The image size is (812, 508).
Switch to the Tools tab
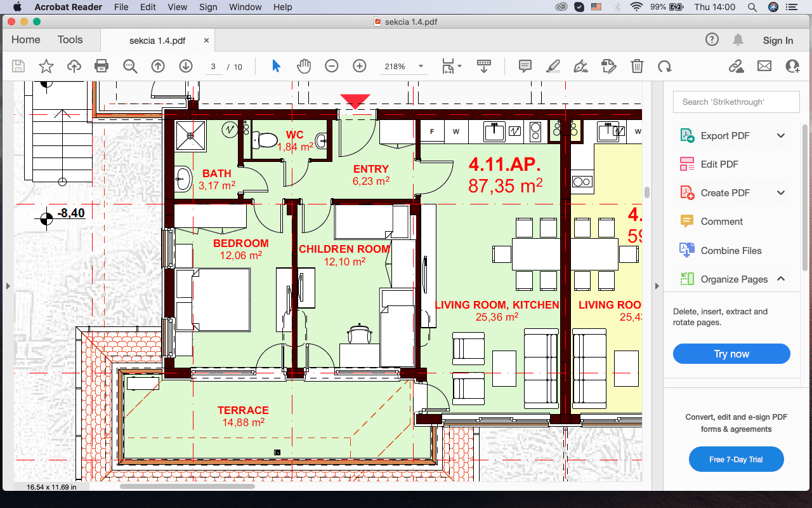pos(70,39)
